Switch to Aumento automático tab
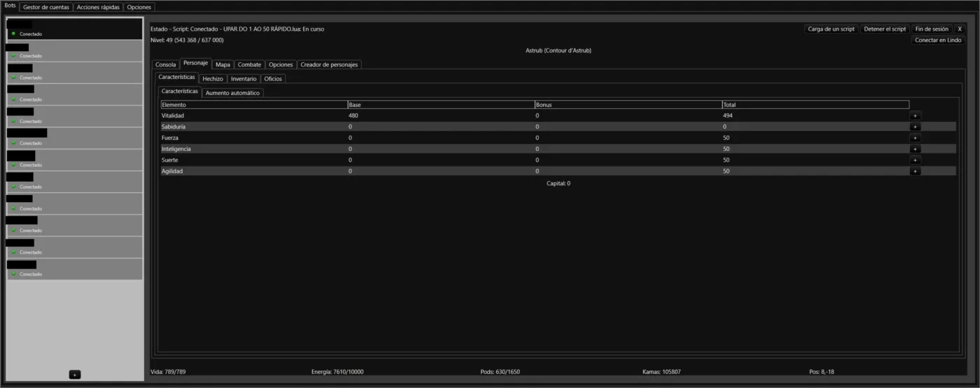980x388 pixels. pos(232,93)
